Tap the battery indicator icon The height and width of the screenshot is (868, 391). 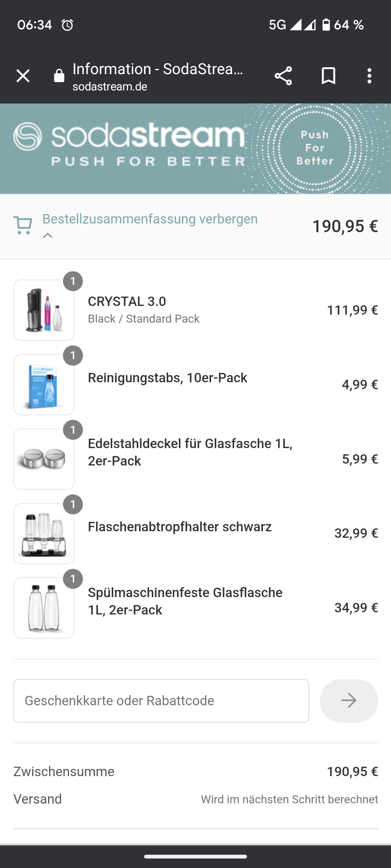click(326, 25)
